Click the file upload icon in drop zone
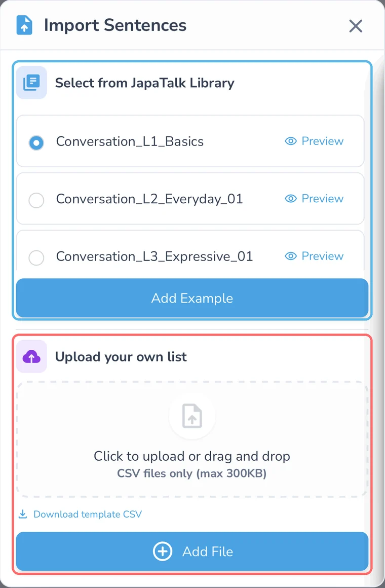The width and height of the screenshot is (385, 588). pyautogui.click(x=192, y=416)
